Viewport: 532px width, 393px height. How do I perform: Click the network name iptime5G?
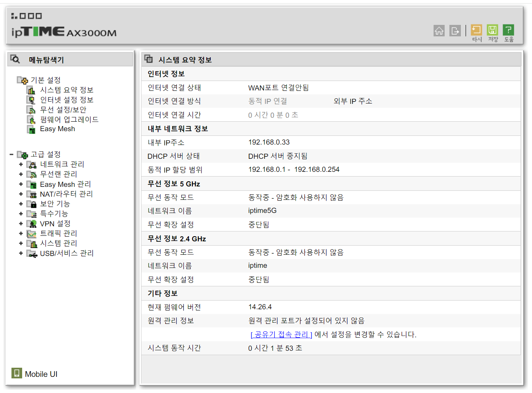(x=262, y=211)
